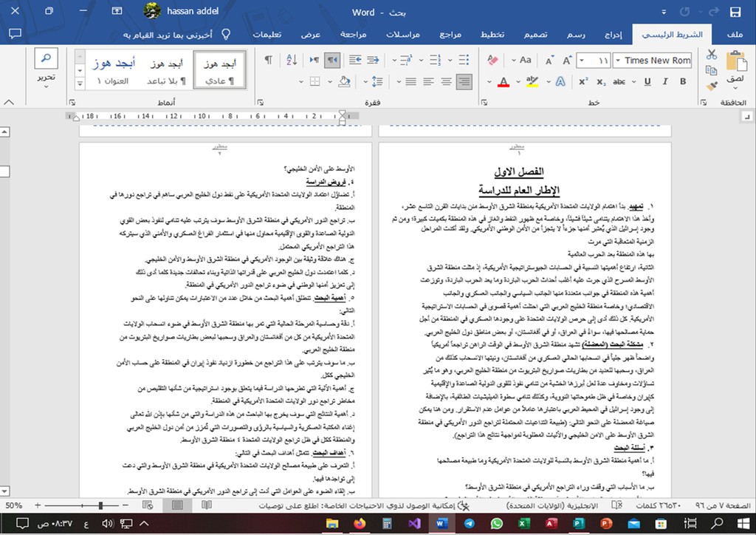Switch to the تخطيط layout tab
The image size is (756, 535).
pyautogui.click(x=492, y=35)
